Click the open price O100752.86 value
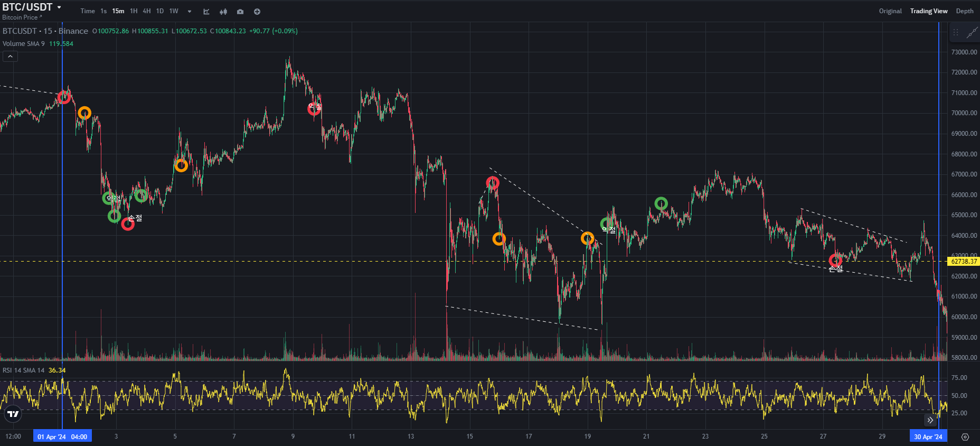This screenshot has width=980, height=446. (111, 31)
